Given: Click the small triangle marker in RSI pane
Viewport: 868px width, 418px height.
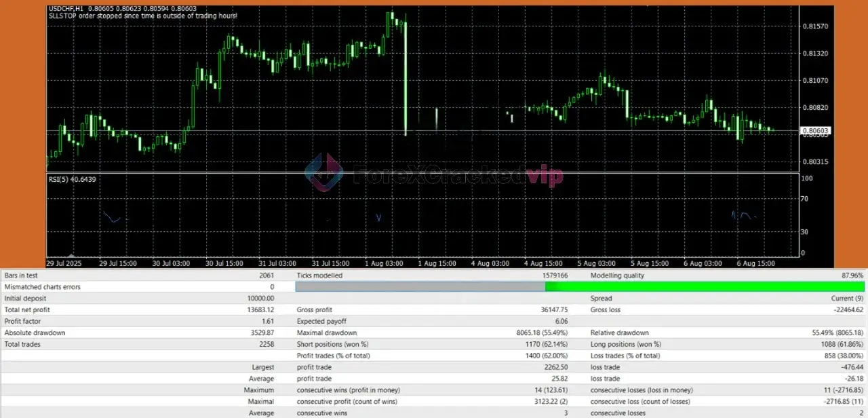Looking at the screenshot, I should pyautogui.click(x=73, y=255).
